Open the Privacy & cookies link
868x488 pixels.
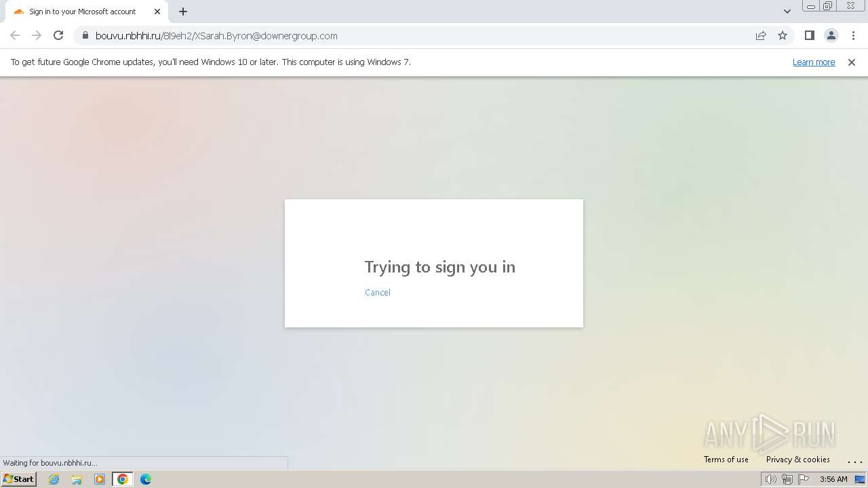(798, 460)
